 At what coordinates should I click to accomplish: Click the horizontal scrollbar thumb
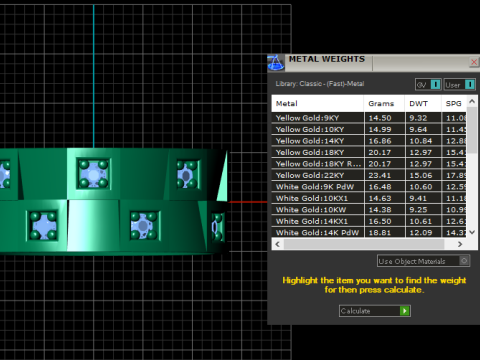click(x=364, y=244)
